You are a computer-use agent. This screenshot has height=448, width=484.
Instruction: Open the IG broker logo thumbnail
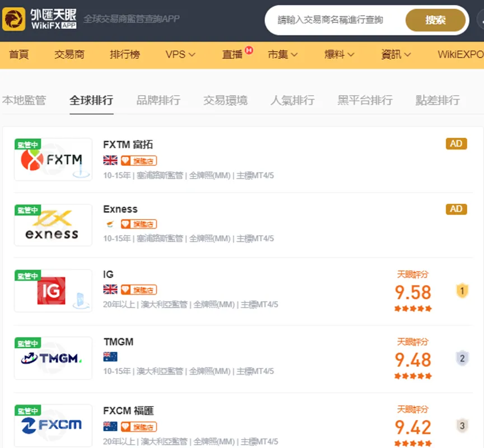click(x=53, y=291)
